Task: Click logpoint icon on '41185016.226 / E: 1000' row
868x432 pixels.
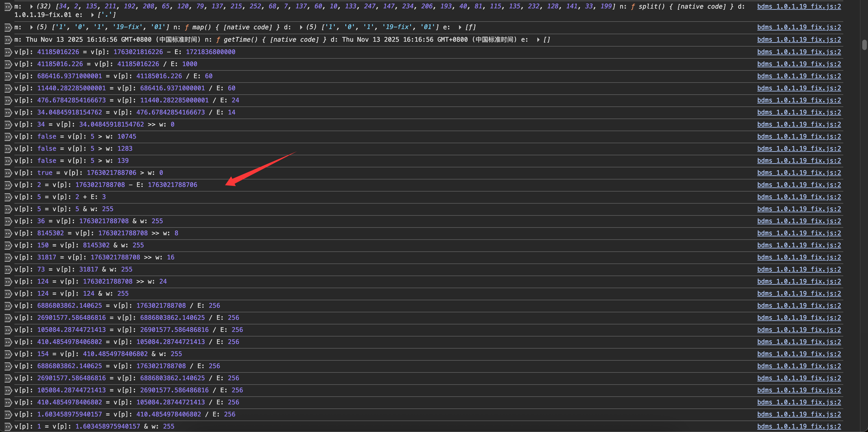Action: (8, 64)
